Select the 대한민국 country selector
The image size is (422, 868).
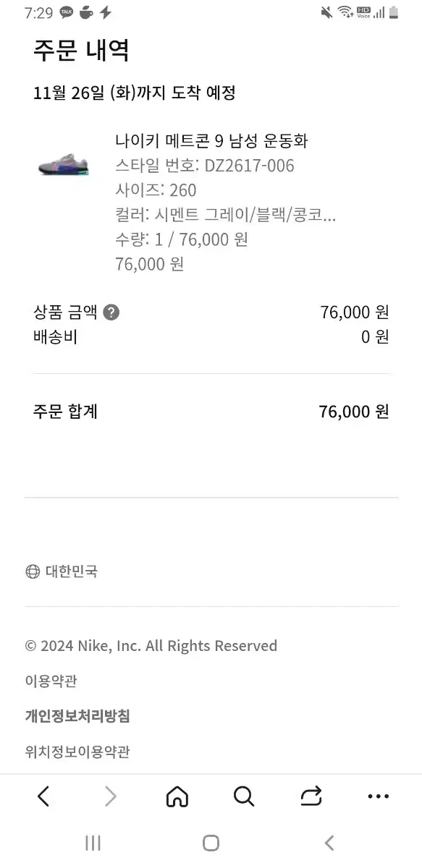[62, 571]
